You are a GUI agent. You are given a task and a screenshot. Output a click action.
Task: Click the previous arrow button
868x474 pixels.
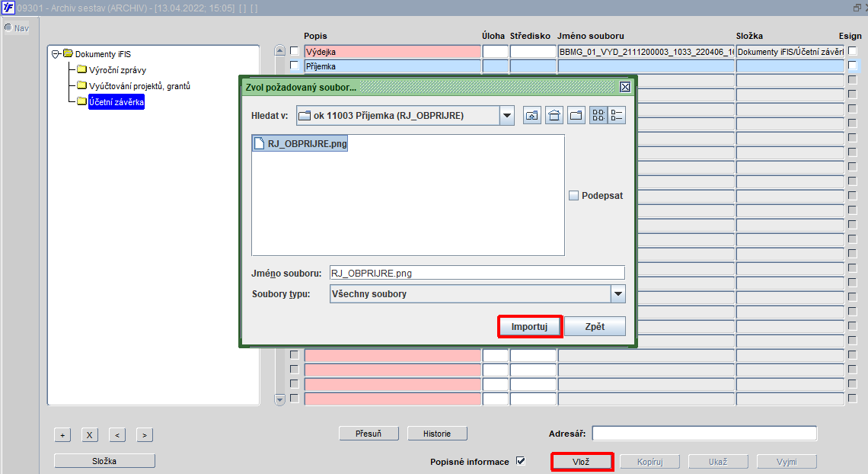[x=117, y=435]
